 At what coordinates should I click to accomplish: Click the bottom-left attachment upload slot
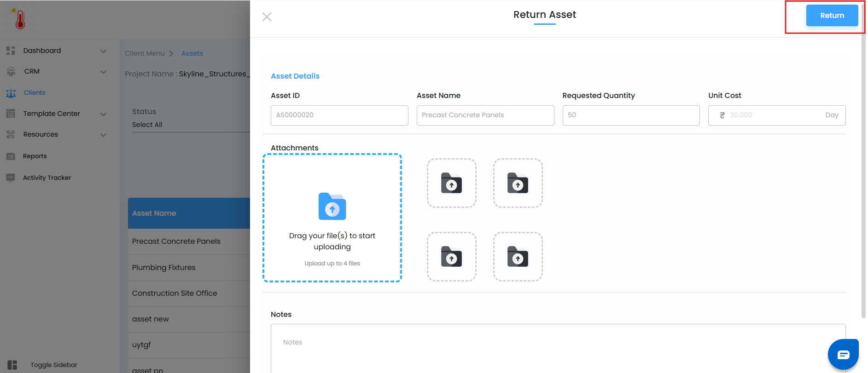coord(451,257)
